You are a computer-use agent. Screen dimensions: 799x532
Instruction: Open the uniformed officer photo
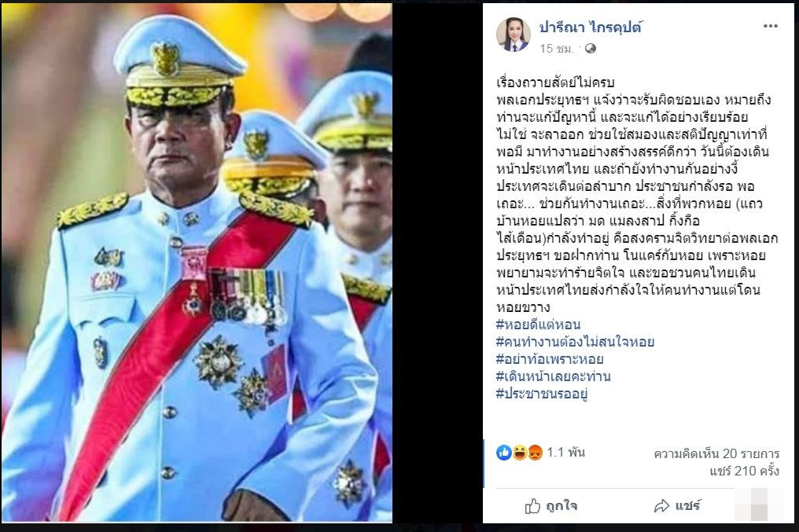coord(197,262)
